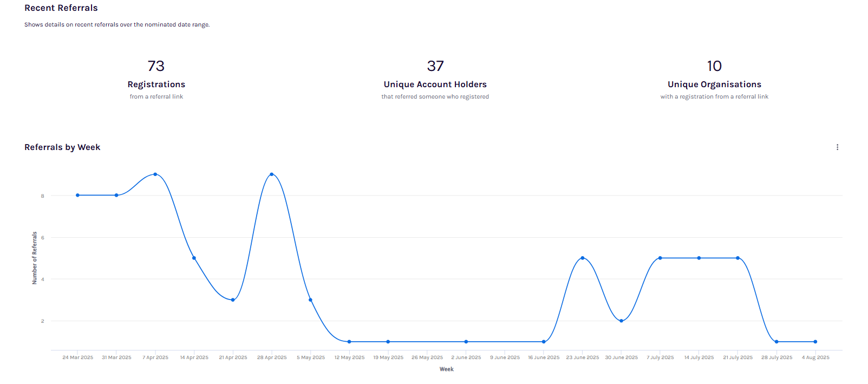The width and height of the screenshot is (868, 384).
Task: Select the 21 Apr 2025 low point
Action: click(233, 300)
